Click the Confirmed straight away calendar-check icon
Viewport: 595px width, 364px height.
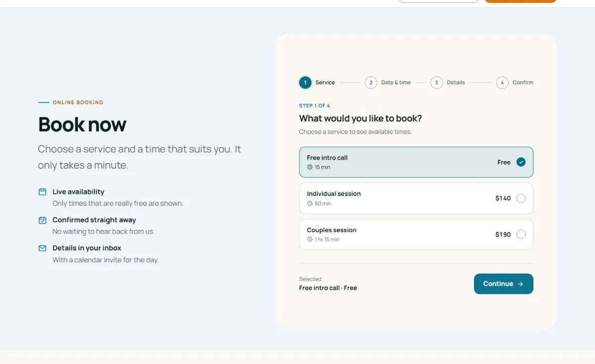[43, 220]
